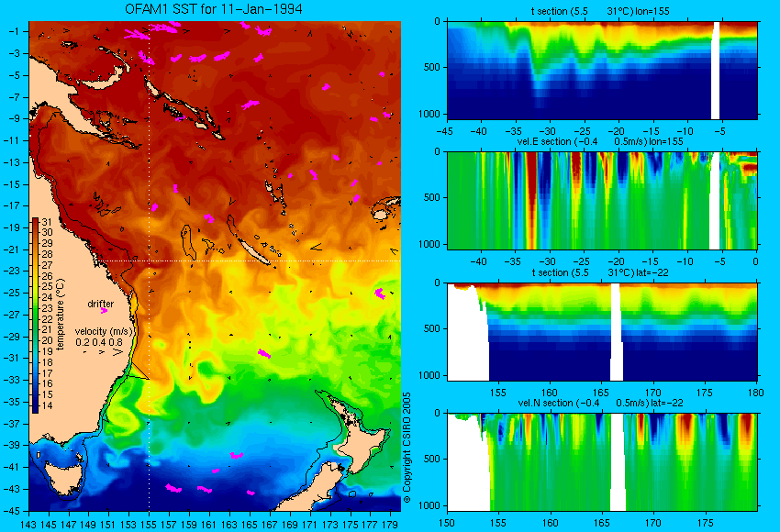
Task: Click the "-40" tick under vel.E section
Action: click(x=479, y=261)
